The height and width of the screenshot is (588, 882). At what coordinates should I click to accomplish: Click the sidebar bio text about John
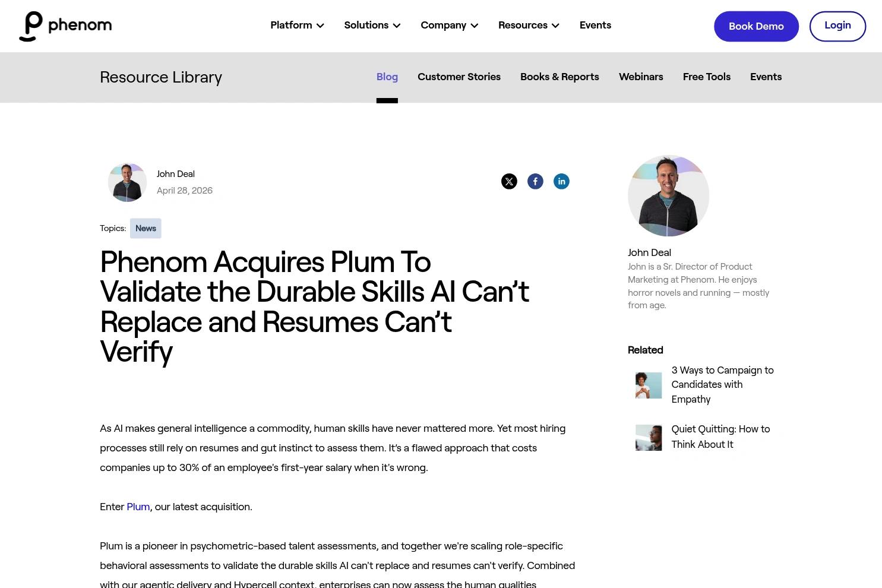[x=698, y=286]
